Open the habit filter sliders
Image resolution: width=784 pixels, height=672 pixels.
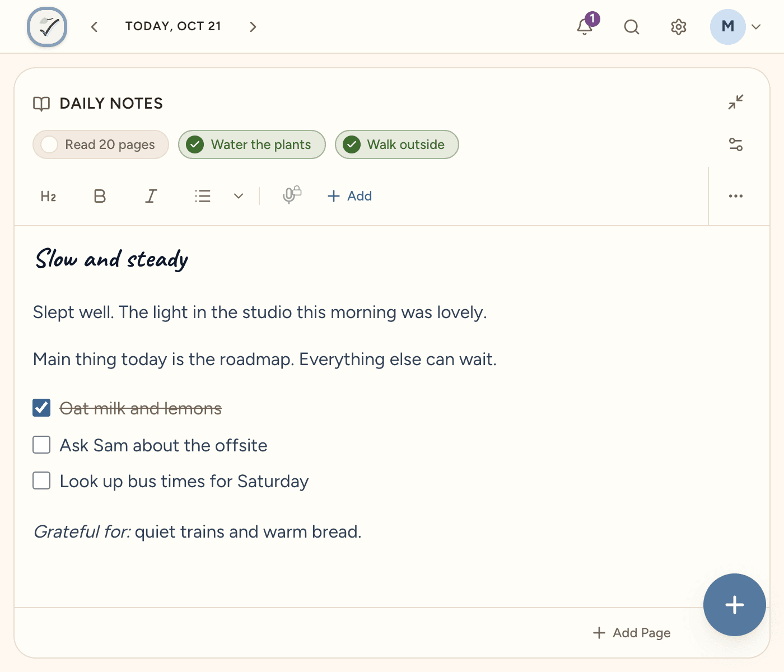(736, 144)
